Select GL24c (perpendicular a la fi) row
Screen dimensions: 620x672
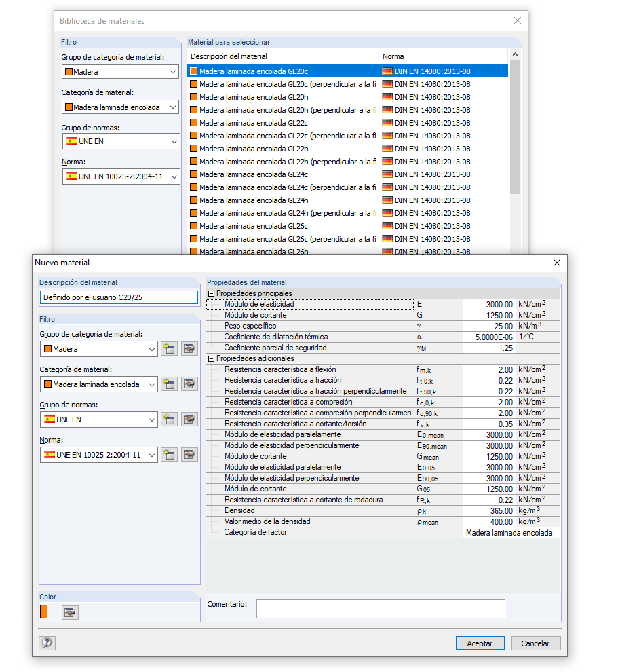tap(347, 187)
